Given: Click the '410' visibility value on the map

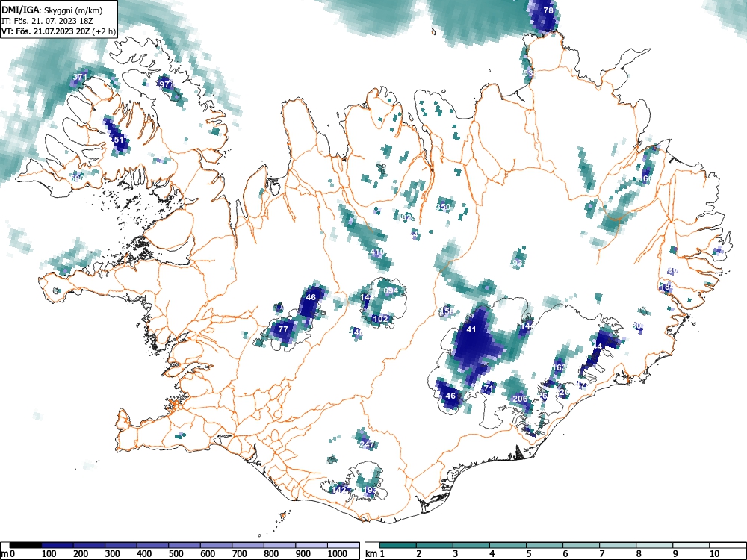Looking at the screenshot, I should (376, 252).
